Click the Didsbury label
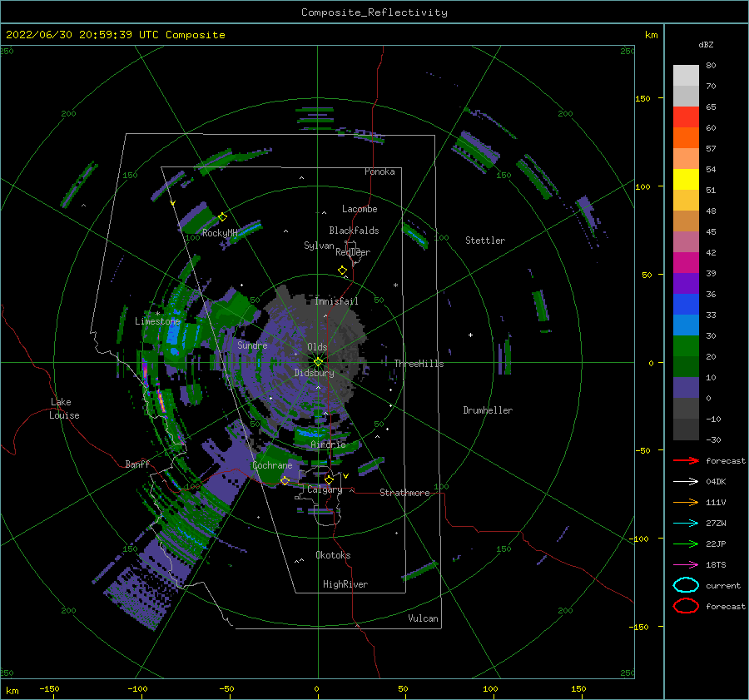Viewport: 749px width, 700px height. coord(315,373)
